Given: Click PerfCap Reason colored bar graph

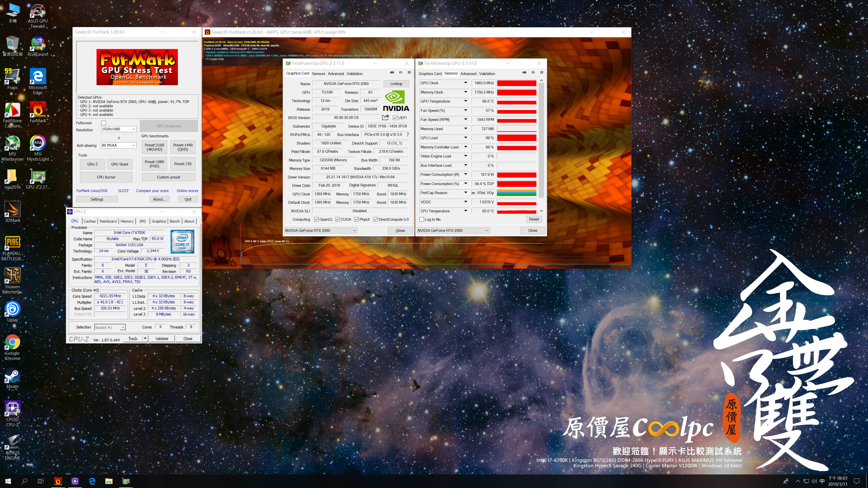Looking at the screenshot, I should (517, 193).
